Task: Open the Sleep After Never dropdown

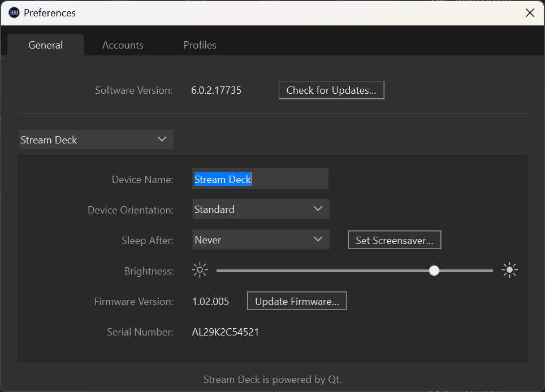Action: [x=261, y=239]
